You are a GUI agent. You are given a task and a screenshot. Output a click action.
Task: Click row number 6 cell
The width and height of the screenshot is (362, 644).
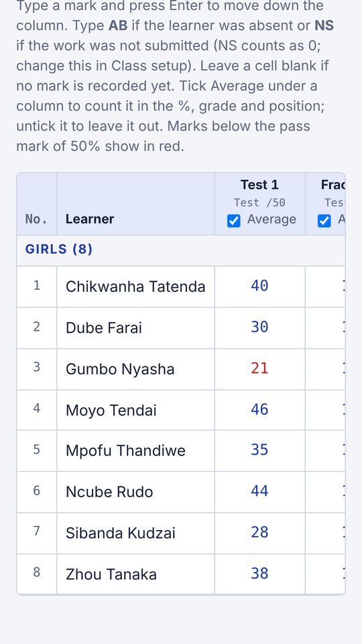pyautogui.click(x=36, y=492)
